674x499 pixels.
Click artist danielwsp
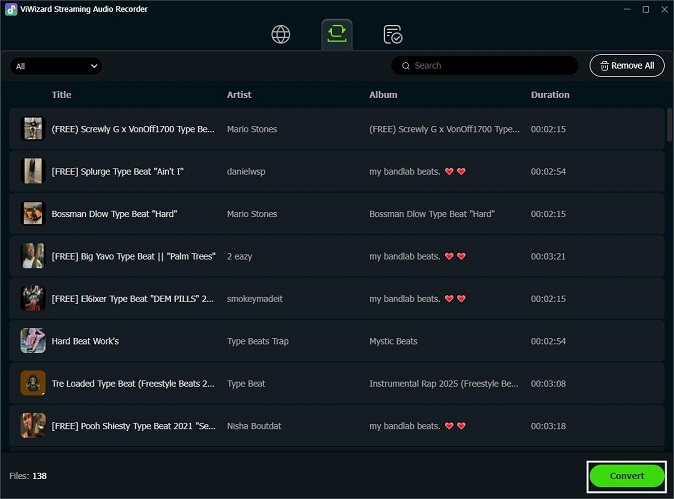pyautogui.click(x=246, y=171)
